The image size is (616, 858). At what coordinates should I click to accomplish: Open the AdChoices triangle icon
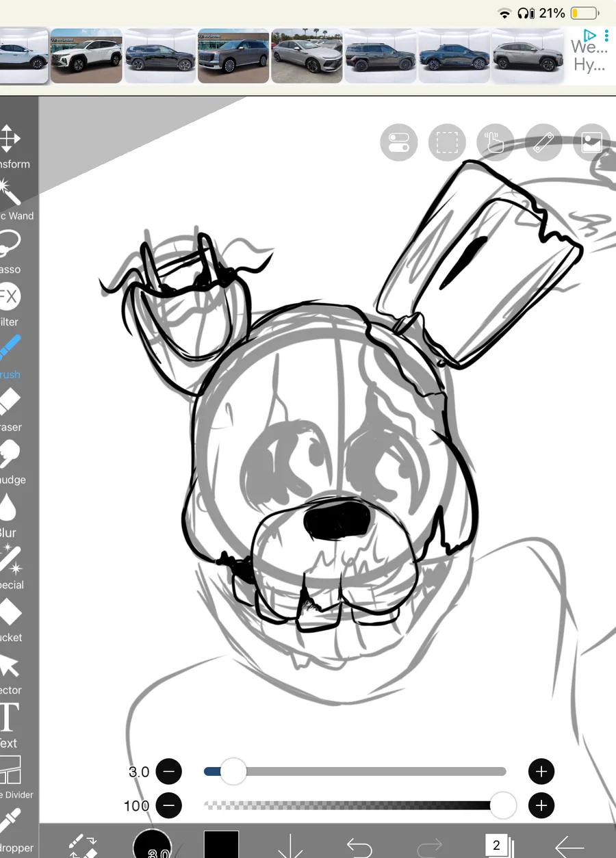[589, 34]
